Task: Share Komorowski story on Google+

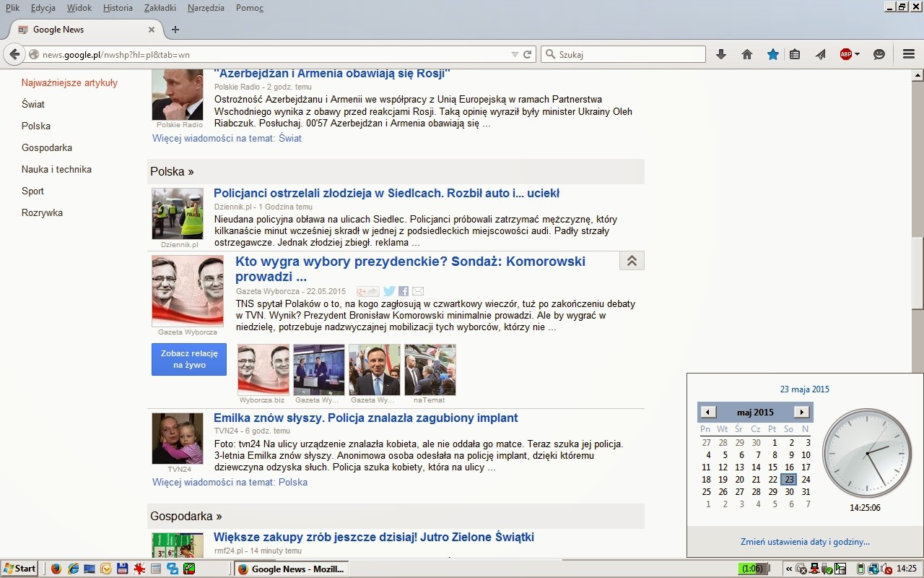Action: point(367,291)
